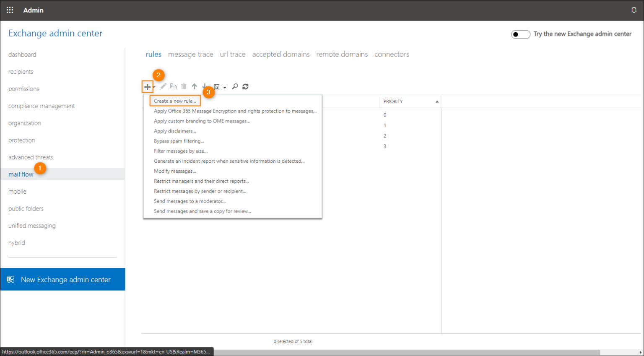Open the dropdown beside the report icon
This screenshot has width=644, height=356.
click(225, 87)
